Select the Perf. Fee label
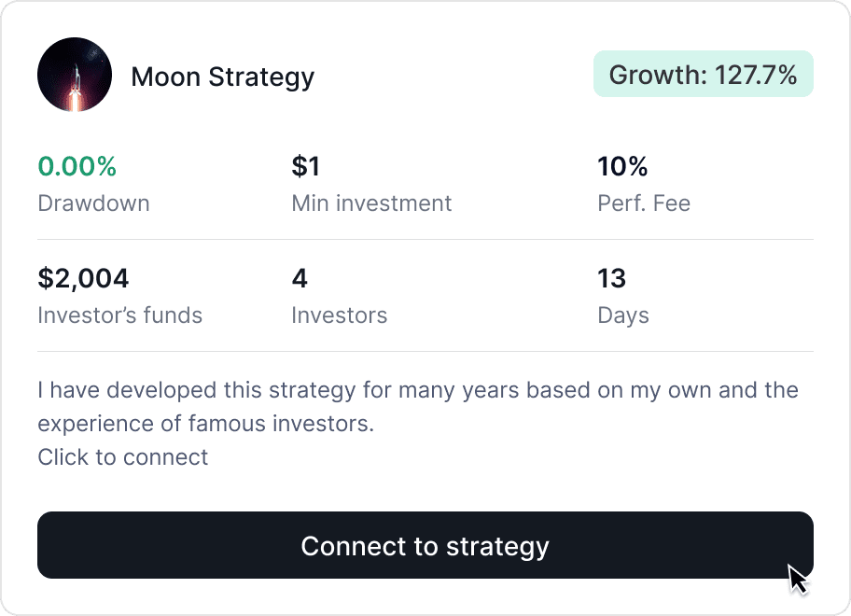851x616 pixels. click(644, 203)
